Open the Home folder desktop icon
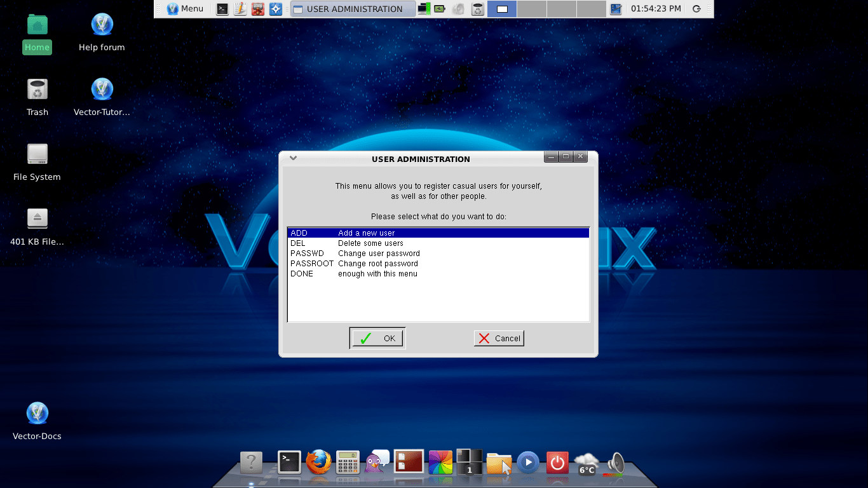The width and height of the screenshot is (868, 488). 37,33
